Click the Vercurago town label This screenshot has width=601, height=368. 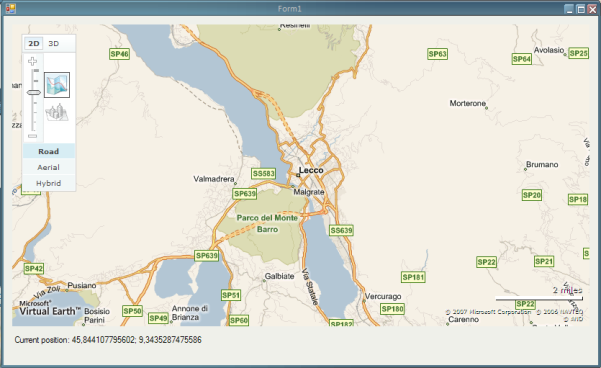[x=383, y=296]
